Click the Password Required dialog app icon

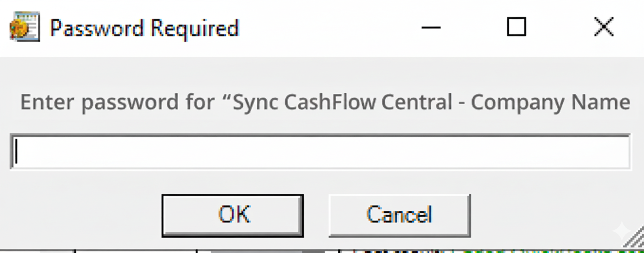pyautogui.click(x=24, y=27)
